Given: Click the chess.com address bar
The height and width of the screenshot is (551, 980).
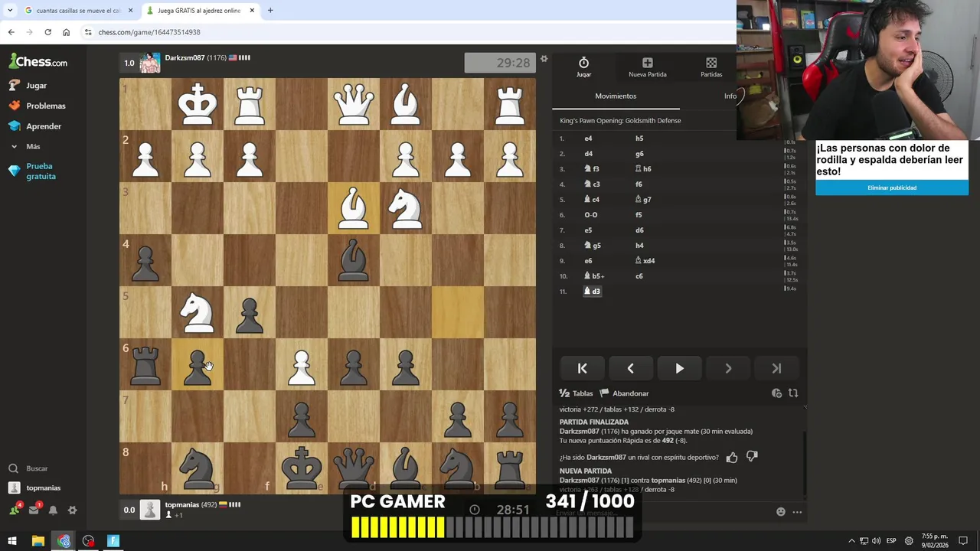Looking at the screenshot, I should click(410, 32).
